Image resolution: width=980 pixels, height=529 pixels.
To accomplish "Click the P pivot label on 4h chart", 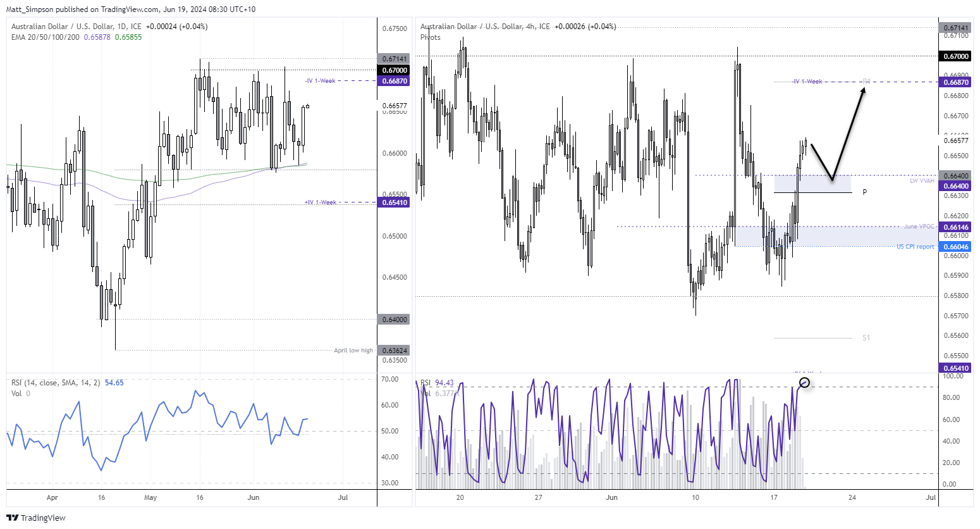I will click(x=865, y=192).
